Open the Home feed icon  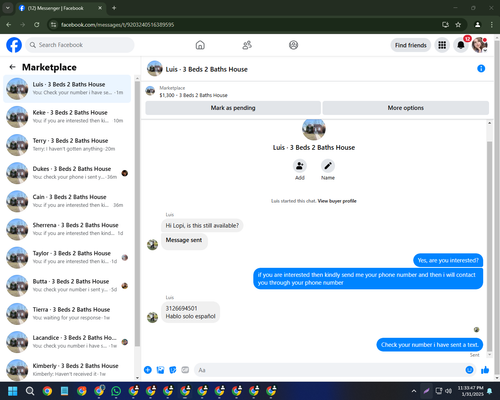click(x=200, y=45)
